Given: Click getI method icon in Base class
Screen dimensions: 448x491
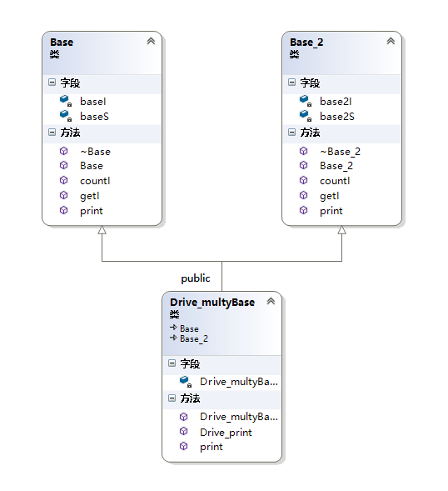Looking at the screenshot, I should (x=63, y=195).
